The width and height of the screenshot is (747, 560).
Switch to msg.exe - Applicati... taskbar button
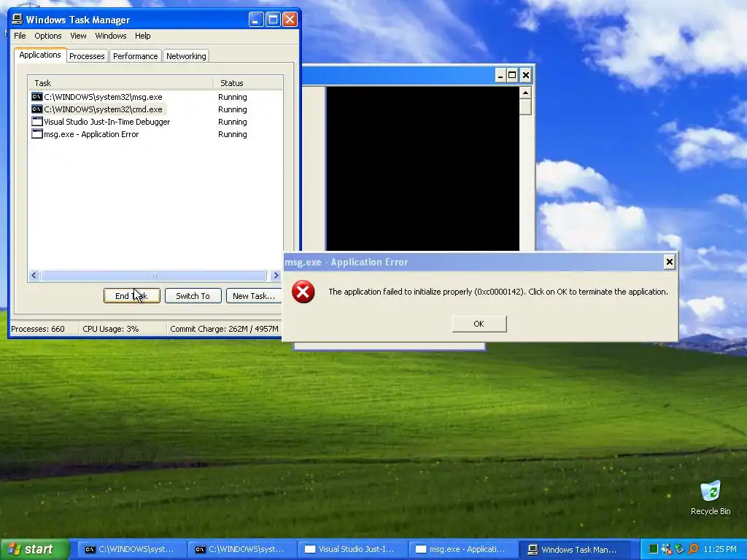click(x=463, y=549)
